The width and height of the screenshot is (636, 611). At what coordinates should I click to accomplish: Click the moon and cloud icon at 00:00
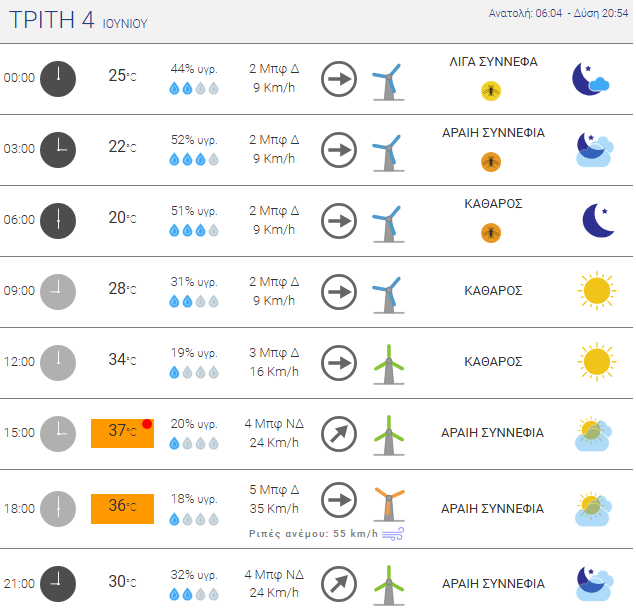591,79
